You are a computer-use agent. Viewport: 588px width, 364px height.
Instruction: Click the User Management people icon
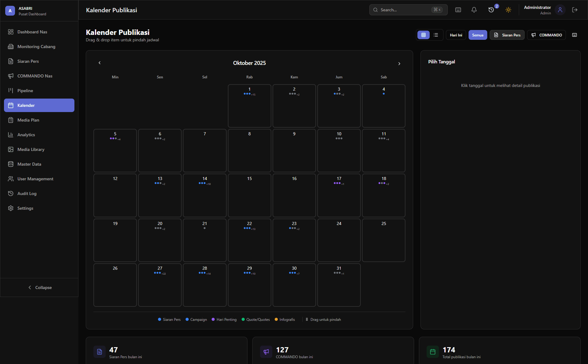point(11,179)
